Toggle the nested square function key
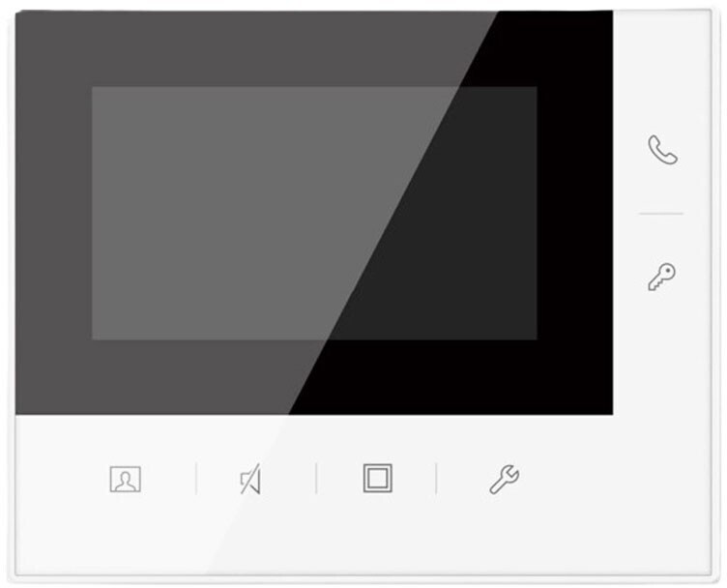The image size is (727, 588). pyautogui.click(x=377, y=478)
